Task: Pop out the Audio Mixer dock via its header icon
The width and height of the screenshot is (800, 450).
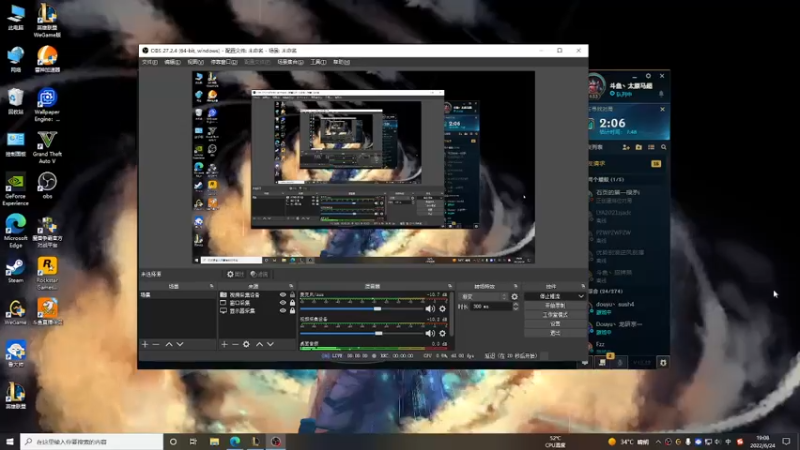Action: pyautogui.click(x=449, y=286)
